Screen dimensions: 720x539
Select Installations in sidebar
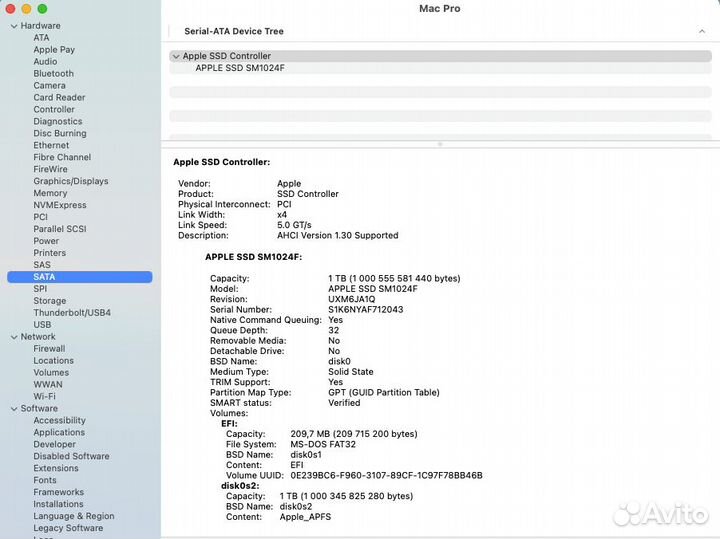click(58, 504)
